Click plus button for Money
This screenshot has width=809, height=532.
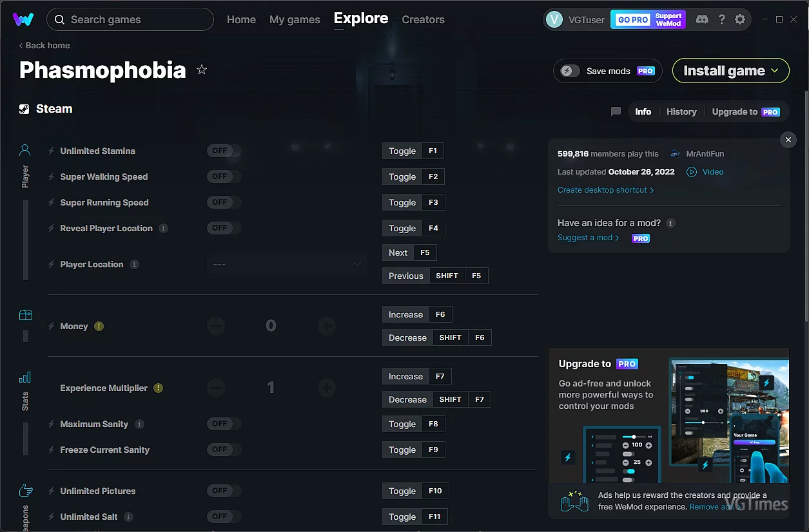327,326
